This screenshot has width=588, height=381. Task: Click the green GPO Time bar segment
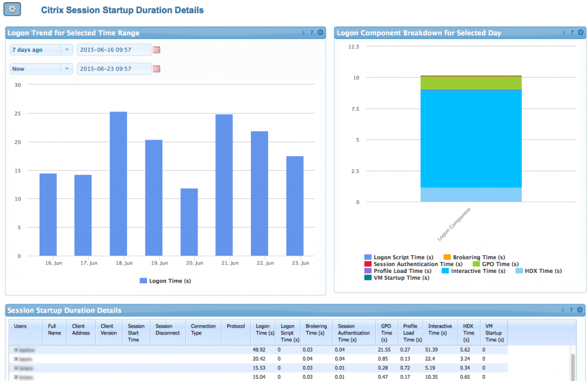click(x=471, y=83)
